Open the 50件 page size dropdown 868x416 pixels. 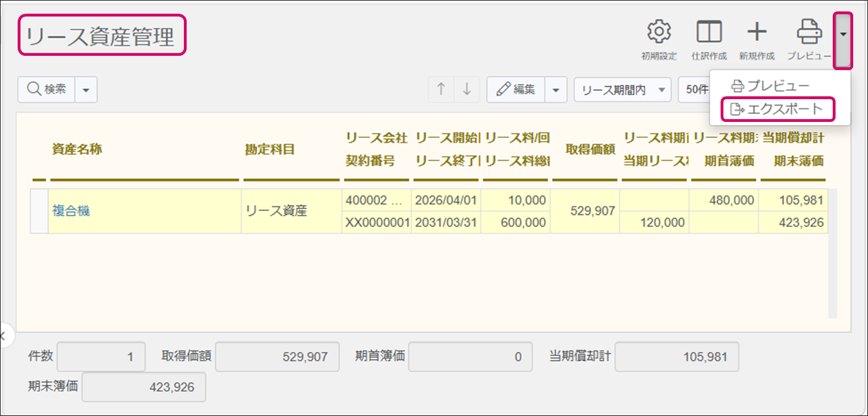click(694, 90)
